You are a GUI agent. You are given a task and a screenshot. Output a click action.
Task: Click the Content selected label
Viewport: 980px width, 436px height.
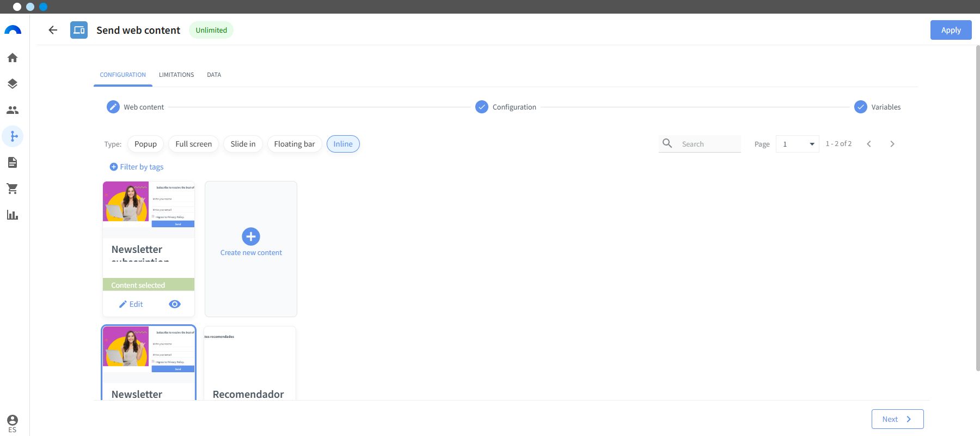pyautogui.click(x=138, y=285)
